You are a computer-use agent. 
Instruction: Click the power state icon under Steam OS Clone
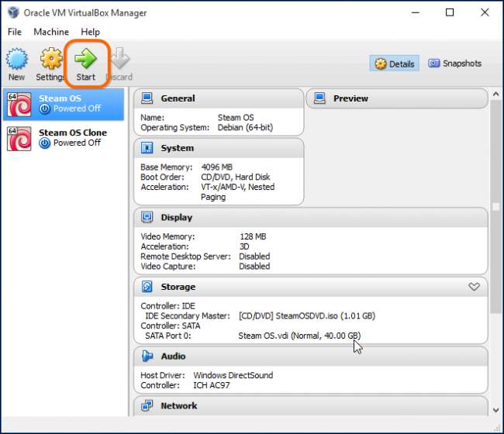[45, 143]
